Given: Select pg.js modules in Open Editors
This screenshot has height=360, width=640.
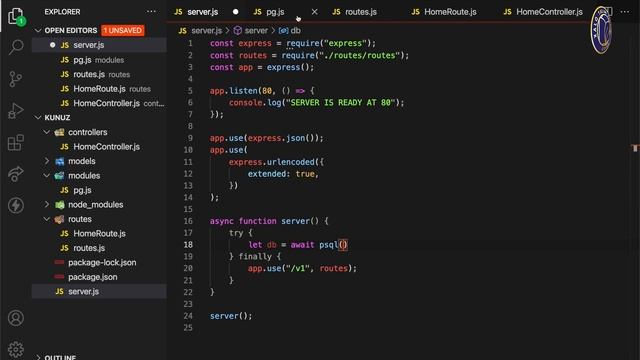Looking at the screenshot, I should point(99,60).
